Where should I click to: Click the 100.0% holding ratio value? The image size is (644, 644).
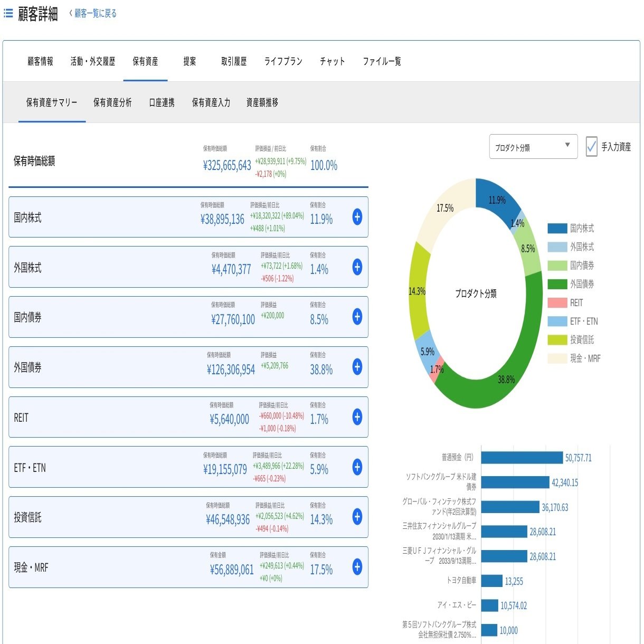point(324,165)
